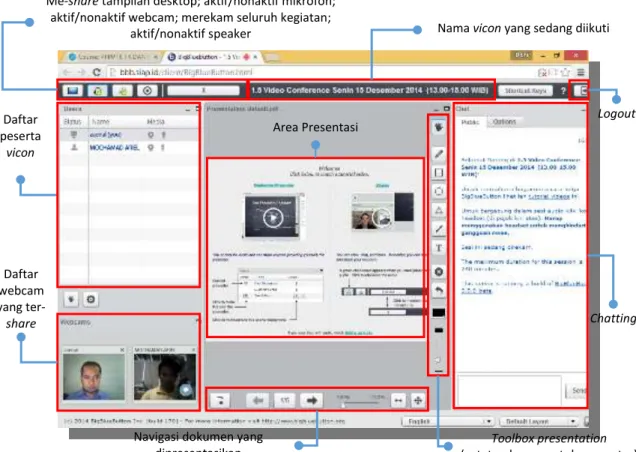Toggle the webcam share button

click(122, 90)
